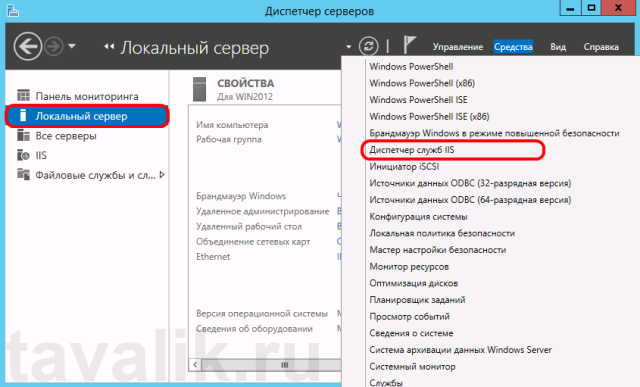Open dropdown arrow left of refresh button
The width and height of the screenshot is (640, 387).
(348, 47)
